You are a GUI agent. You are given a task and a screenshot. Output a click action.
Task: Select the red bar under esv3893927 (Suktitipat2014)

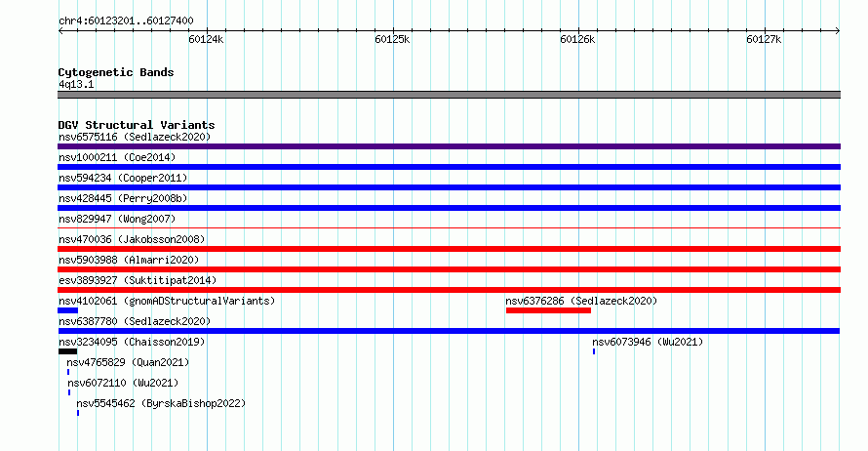click(449, 290)
